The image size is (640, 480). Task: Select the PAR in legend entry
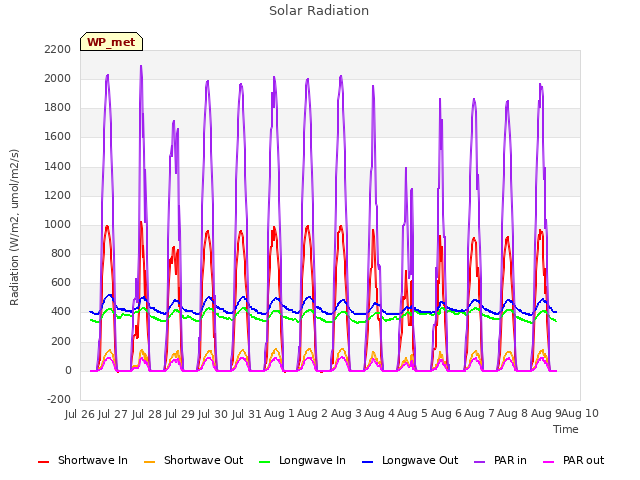coord(500,460)
